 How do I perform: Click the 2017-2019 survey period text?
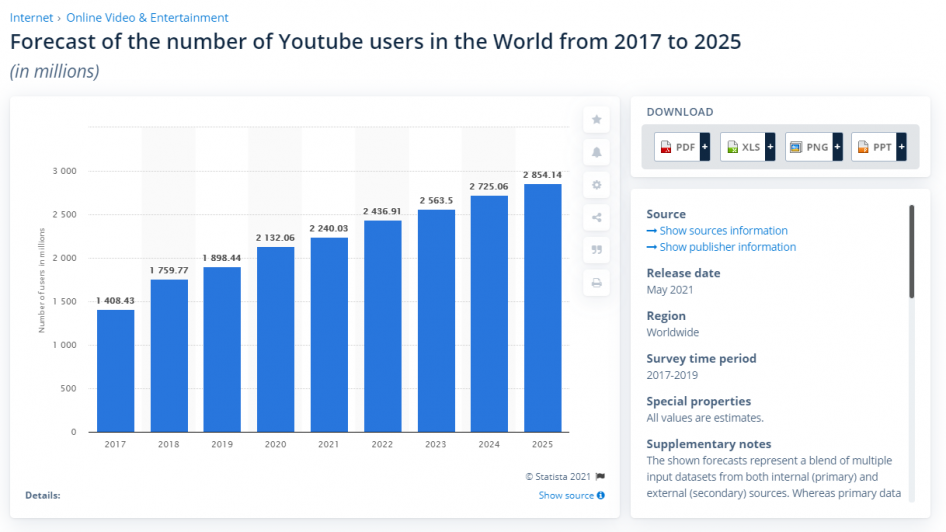click(x=672, y=375)
